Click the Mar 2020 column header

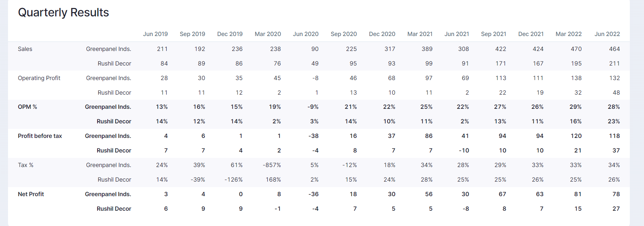point(268,34)
